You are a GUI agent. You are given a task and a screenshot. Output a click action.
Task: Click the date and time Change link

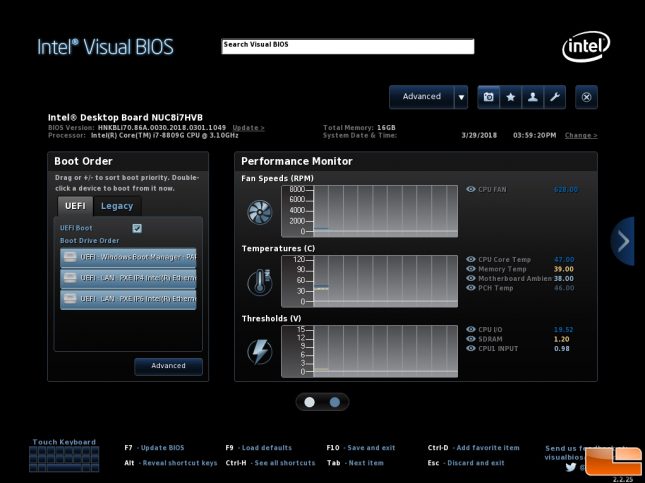point(581,135)
